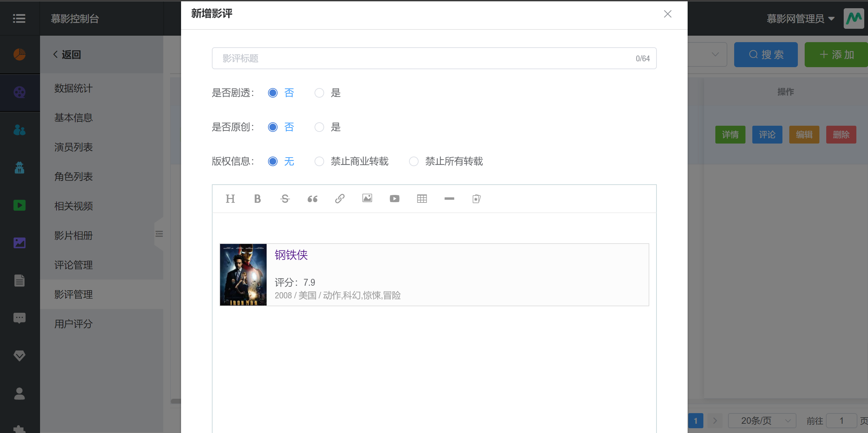The image size is (868, 433).
Task: Go to 数据统计 menu item
Action: [x=102, y=88]
